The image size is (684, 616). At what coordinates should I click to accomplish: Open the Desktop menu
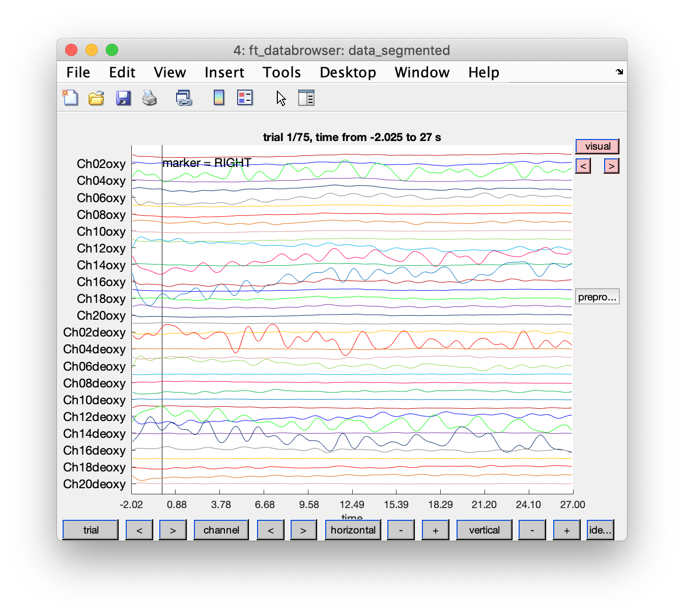[348, 72]
